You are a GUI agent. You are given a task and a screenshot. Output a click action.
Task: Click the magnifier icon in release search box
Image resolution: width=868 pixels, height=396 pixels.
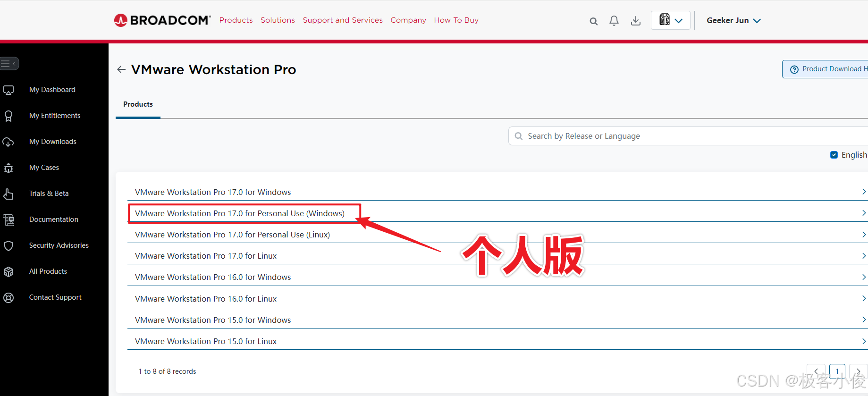519,136
